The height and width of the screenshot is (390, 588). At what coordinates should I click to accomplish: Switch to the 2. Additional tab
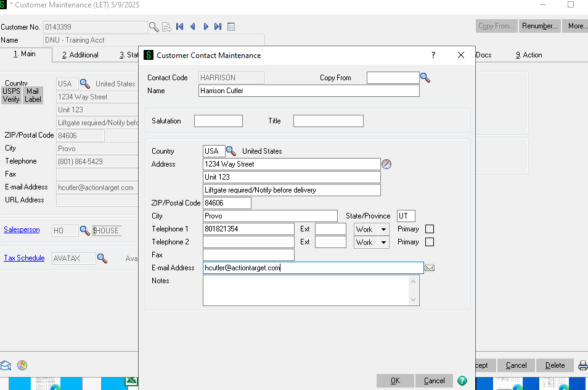pyautogui.click(x=80, y=55)
